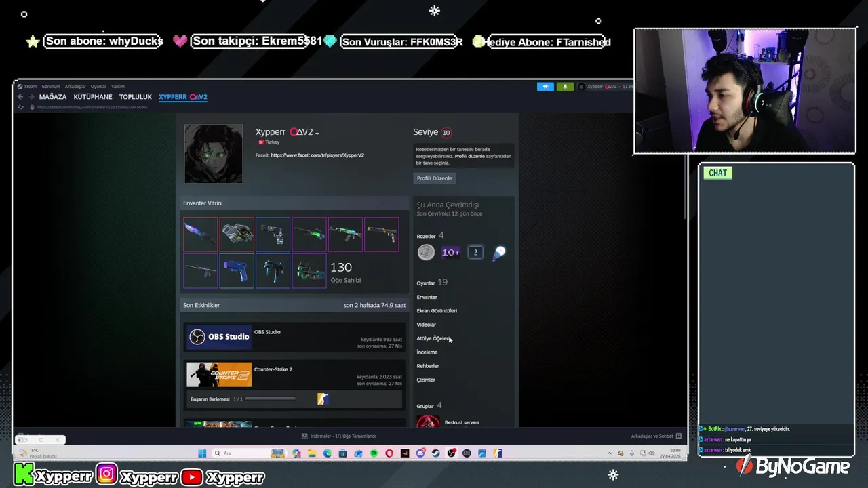Open the Gruplar 4 link
Viewport: 868px width, 488px height.
point(429,405)
